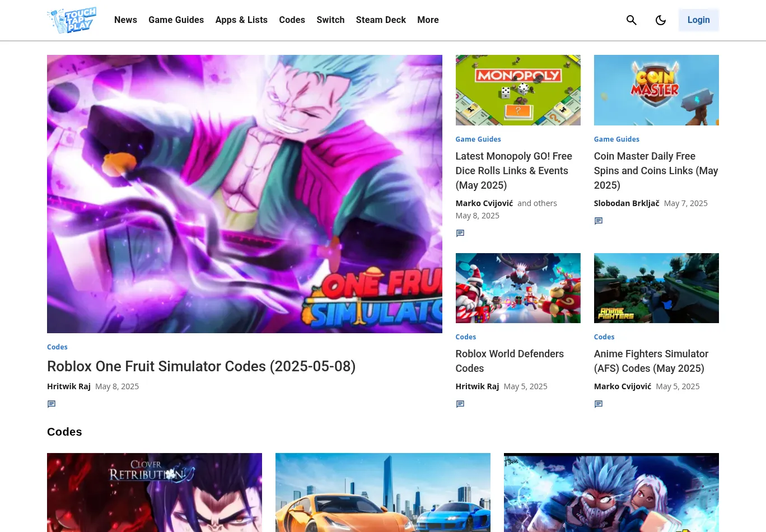Open Roblox One Fruit Simulator Codes headline
Image resolution: width=766 pixels, height=532 pixels.
(x=201, y=366)
